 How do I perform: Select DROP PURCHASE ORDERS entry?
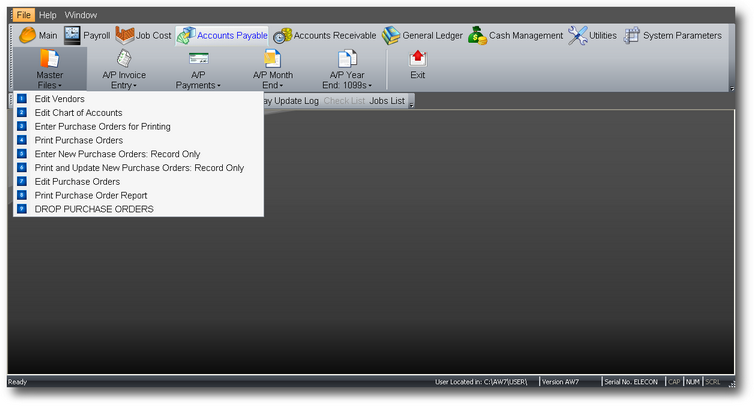[x=138, y=209]
